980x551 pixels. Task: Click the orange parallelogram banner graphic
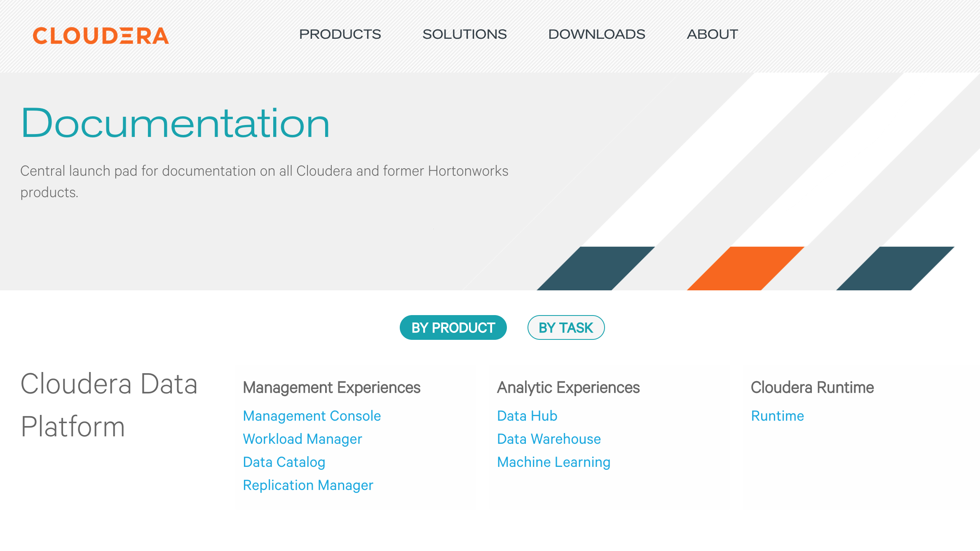coord(746,268)
